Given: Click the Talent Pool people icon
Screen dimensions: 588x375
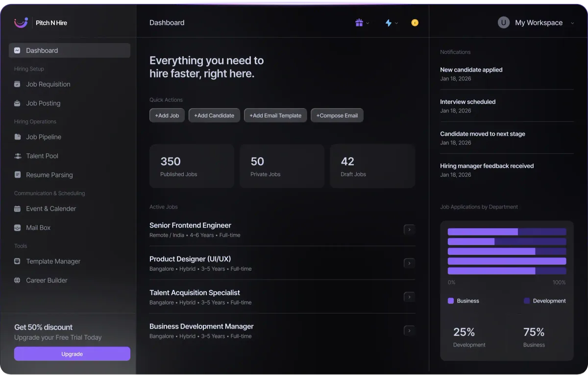Looking at the screenshot, I should click(18, 156).
